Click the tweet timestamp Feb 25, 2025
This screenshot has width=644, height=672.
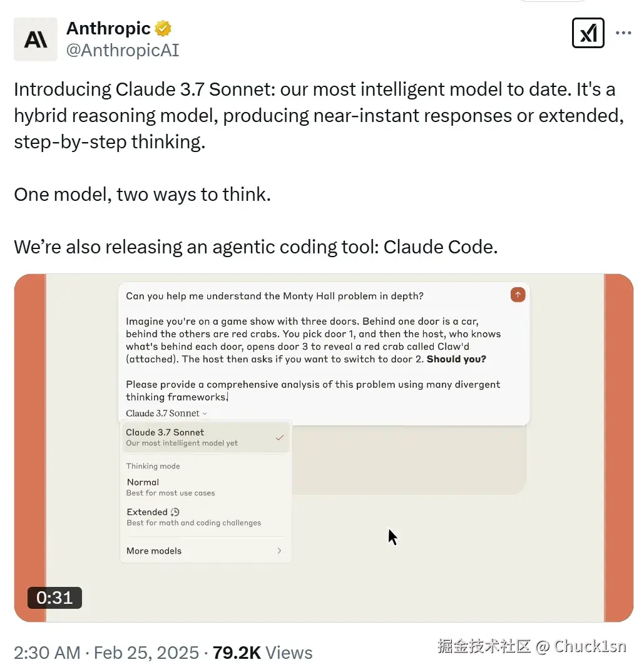click(146, 653)
